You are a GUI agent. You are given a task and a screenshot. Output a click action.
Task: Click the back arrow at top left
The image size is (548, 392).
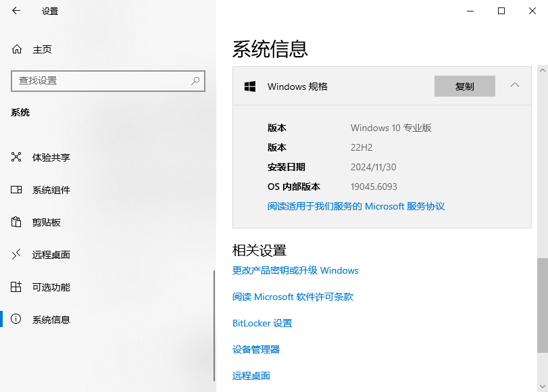(x=15, y=11)
